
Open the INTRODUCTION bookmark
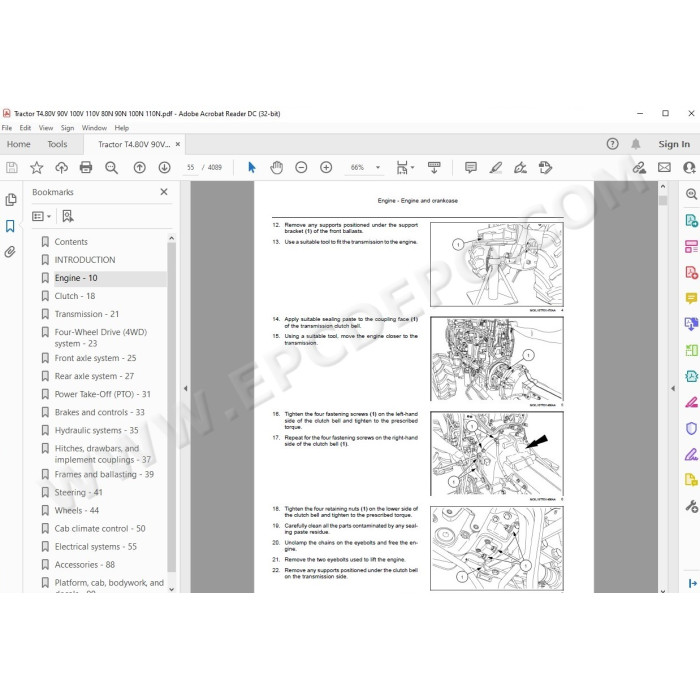85,260
